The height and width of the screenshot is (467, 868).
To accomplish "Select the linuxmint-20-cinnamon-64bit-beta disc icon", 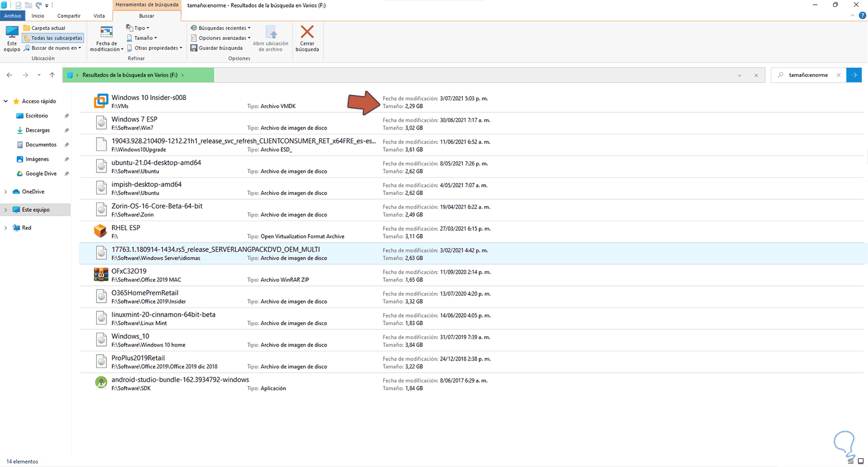I will pyautogui.click(x=101, y=318).
